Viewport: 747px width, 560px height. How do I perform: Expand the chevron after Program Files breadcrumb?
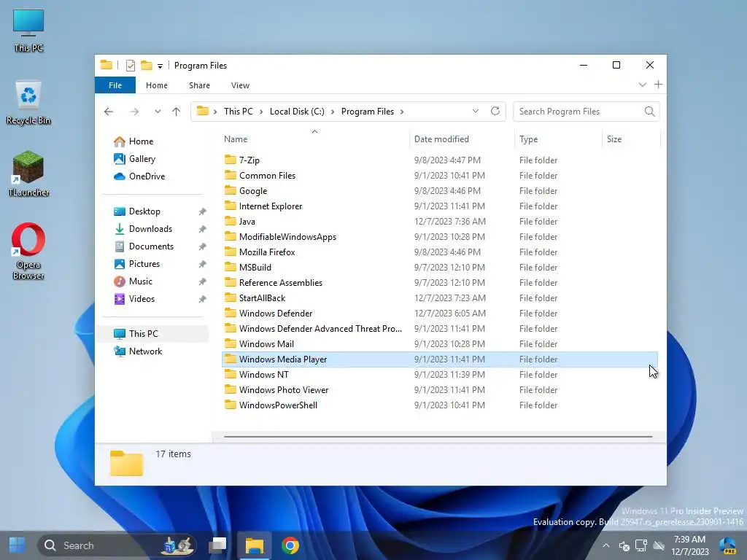[402, 112]
